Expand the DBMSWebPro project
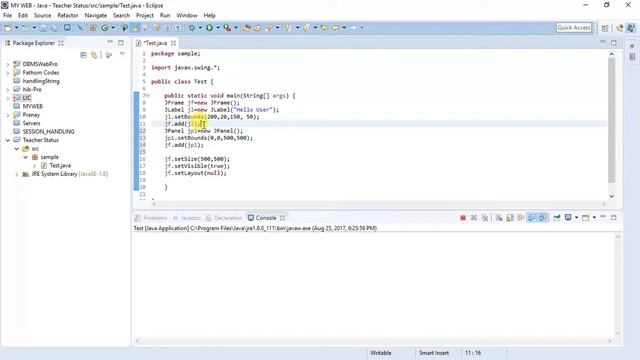640x360 pixels. pos(8,64)
